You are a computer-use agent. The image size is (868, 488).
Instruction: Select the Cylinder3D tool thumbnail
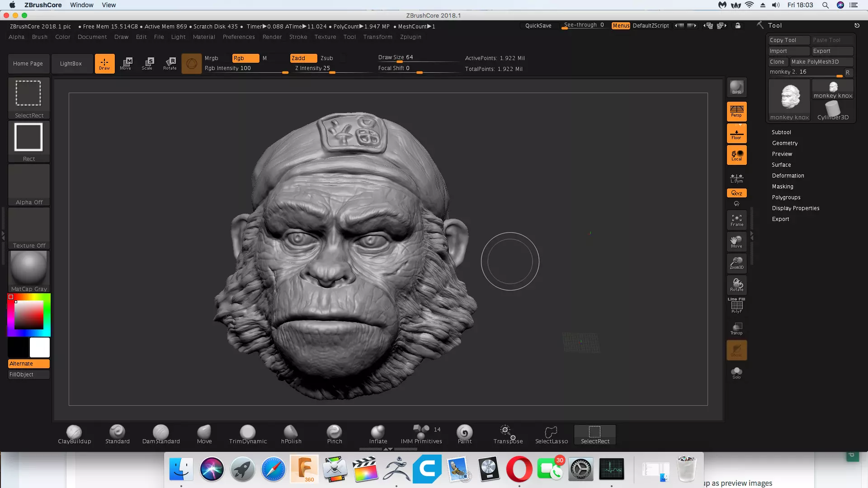[833, 111]
